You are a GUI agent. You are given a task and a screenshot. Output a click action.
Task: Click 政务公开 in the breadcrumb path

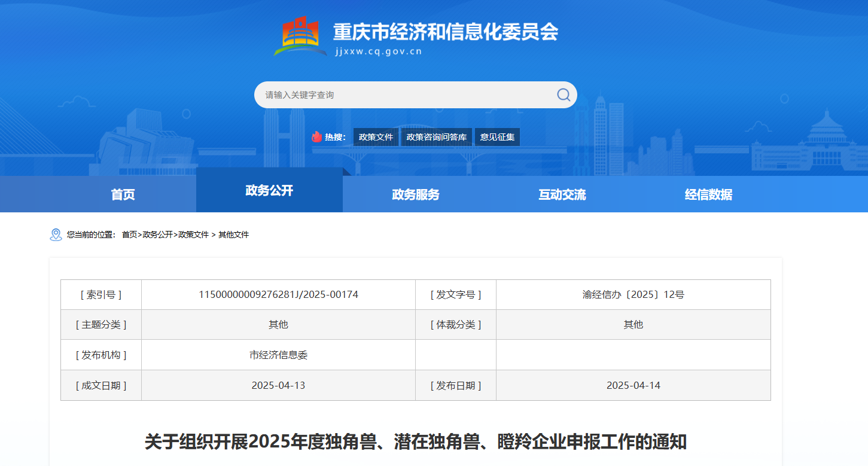click(157, 235)
